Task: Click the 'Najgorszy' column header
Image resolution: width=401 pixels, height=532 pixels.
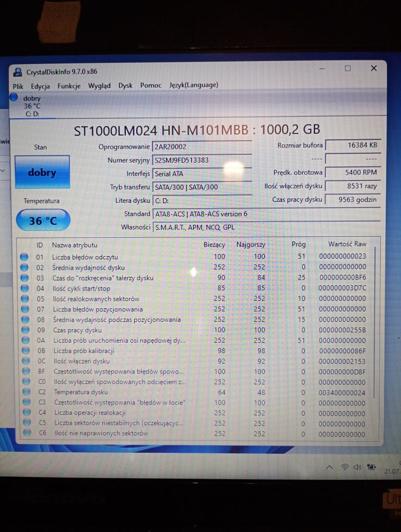Action: coord(251,244)
